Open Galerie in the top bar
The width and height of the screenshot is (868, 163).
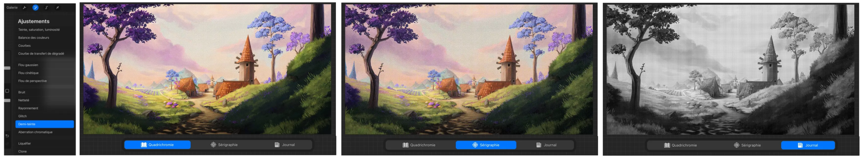pyautogui.click(x=12, y=7)
